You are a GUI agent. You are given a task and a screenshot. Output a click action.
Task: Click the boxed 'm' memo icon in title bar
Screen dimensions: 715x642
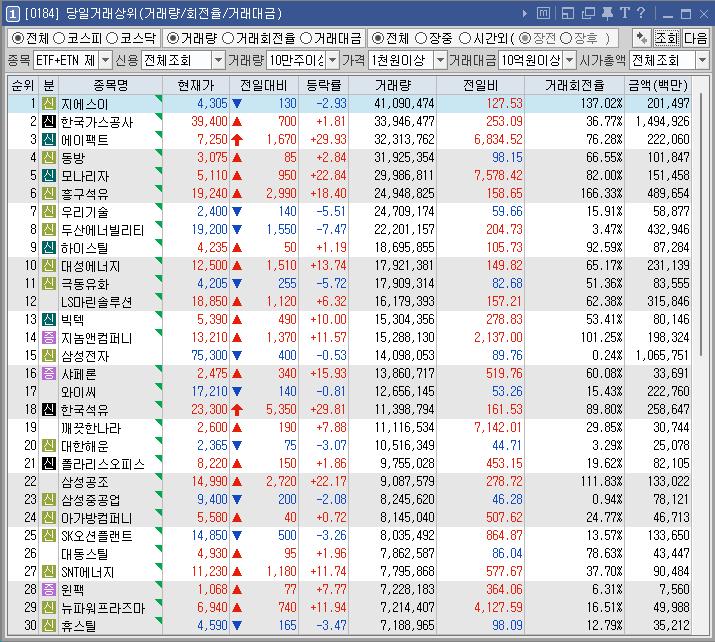543,13
